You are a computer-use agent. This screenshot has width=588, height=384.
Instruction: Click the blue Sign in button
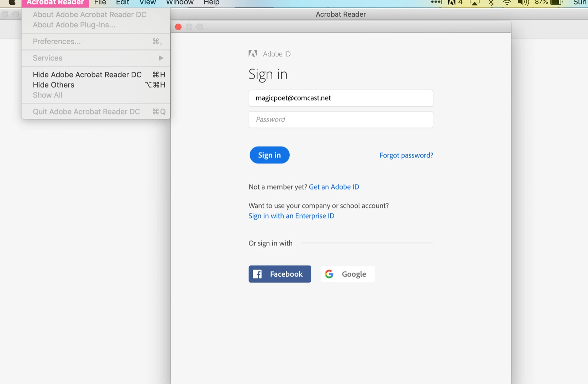(x=269, y=155)
